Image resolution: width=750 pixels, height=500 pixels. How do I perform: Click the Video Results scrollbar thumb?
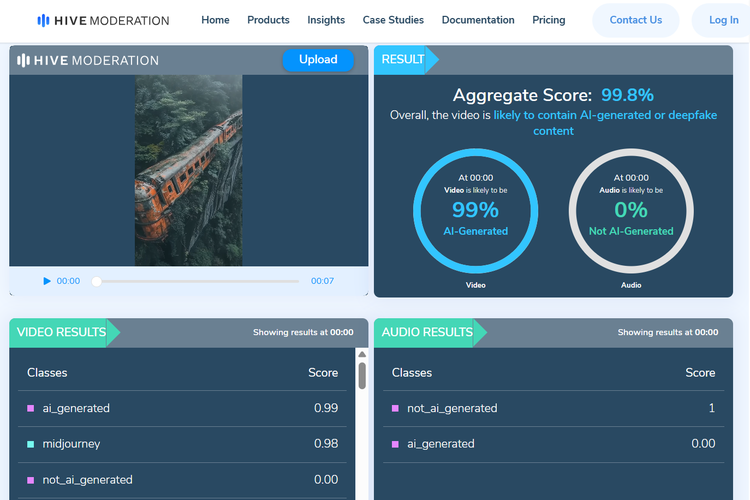[x=362, y=375]
